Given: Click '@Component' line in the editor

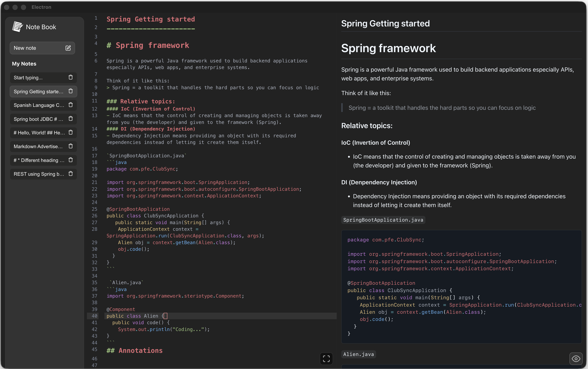Looking at the screenshot, I should (121, 309).
